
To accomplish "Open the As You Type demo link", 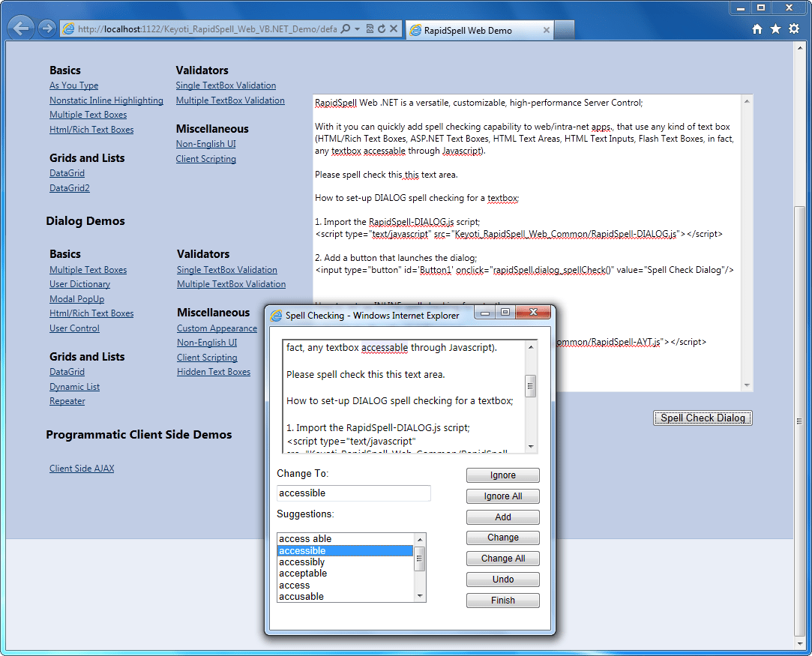I will click(x=74, y=85).
